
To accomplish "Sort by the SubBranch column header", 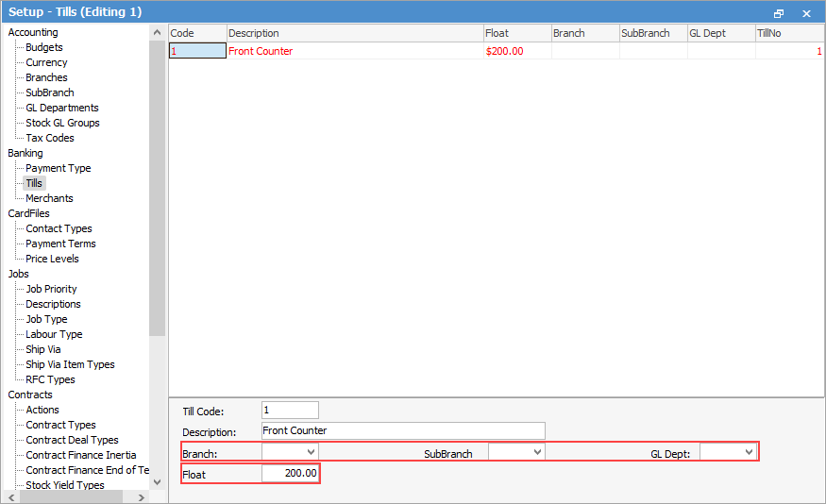I will pos(653,33).
